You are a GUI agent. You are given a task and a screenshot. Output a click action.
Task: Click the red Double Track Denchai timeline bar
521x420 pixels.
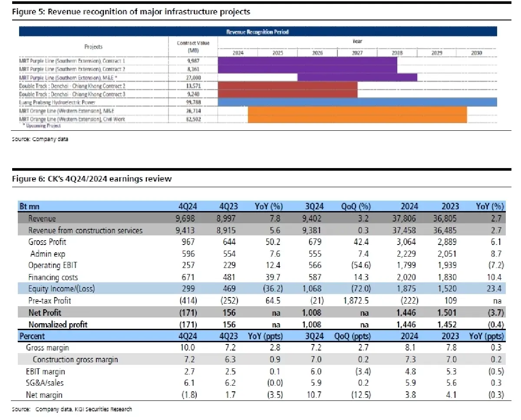[x=287, y=89]
